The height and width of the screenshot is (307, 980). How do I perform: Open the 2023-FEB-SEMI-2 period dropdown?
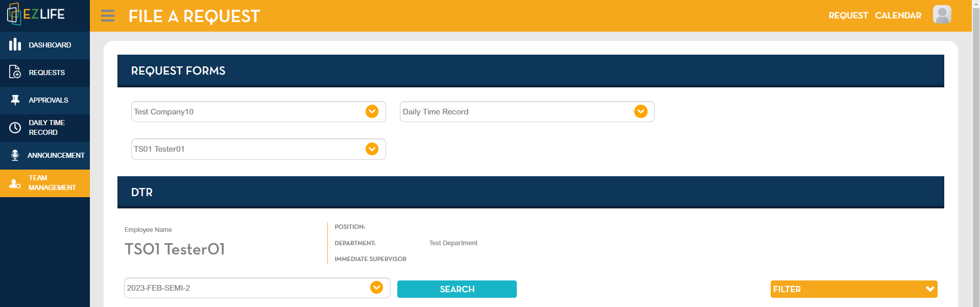point(257,288)
